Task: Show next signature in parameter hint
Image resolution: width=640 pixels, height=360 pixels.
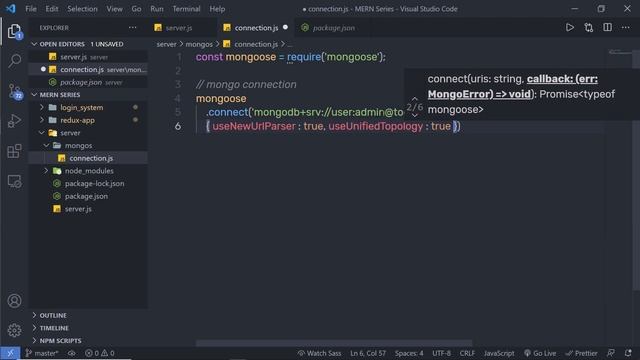Action: tap(414, 116)
